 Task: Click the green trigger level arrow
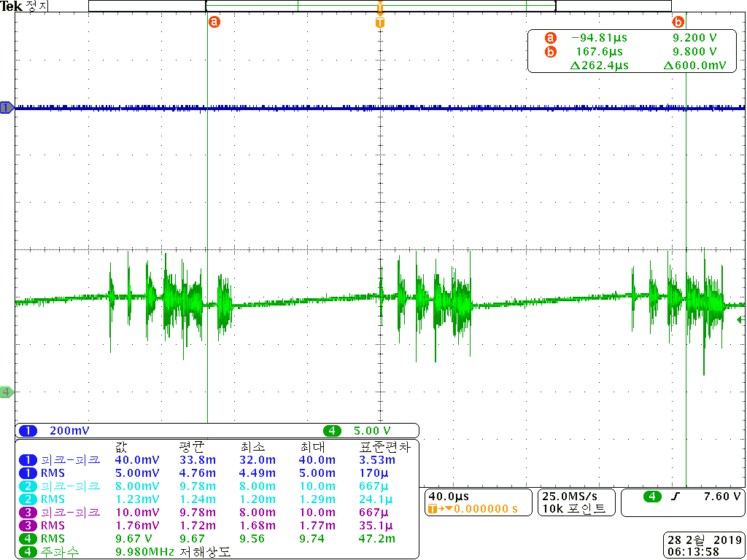(741, 320)
